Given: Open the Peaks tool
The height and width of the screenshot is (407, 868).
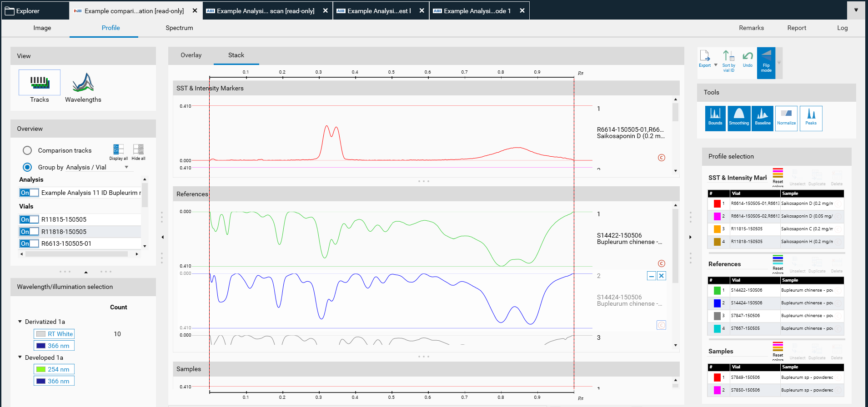Looking at the screenshot, I should [811, 118].
